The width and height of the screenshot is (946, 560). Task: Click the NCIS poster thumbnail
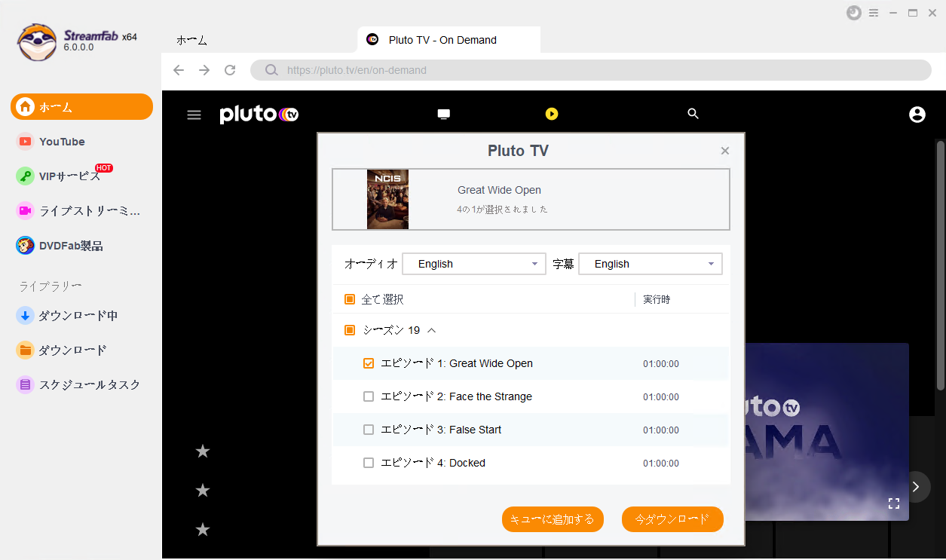[387, 199]
